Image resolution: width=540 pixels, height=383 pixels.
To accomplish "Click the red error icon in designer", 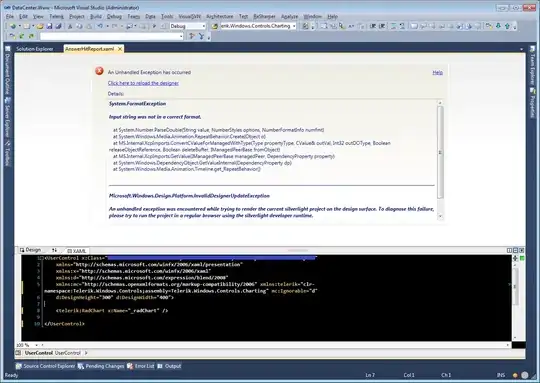I will [99, 71].
